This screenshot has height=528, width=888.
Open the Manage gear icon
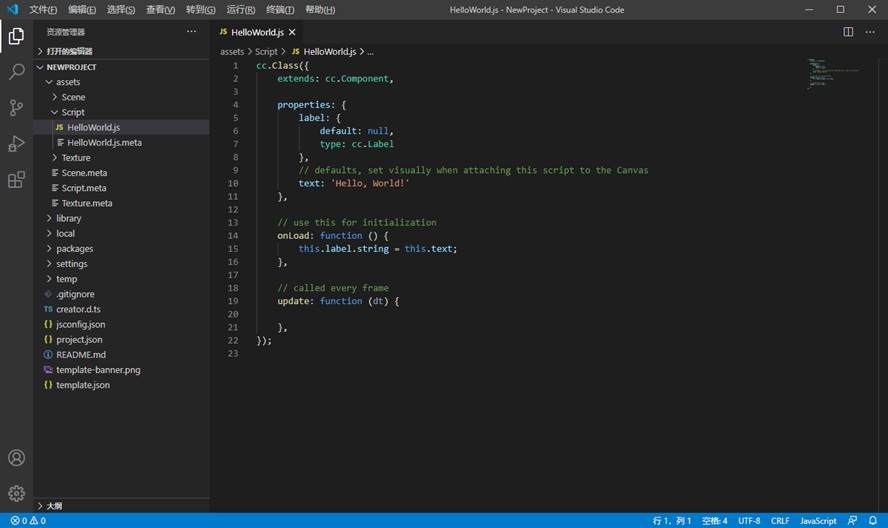(x=16, y=493)
